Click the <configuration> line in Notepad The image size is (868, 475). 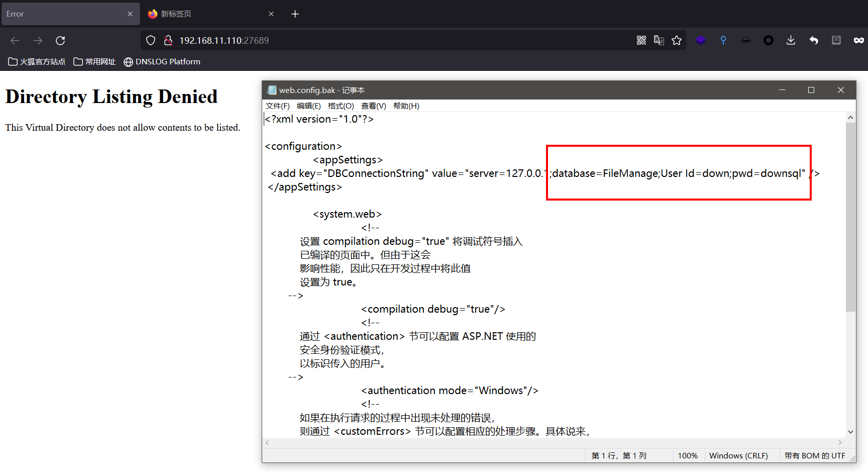point(303,146)
